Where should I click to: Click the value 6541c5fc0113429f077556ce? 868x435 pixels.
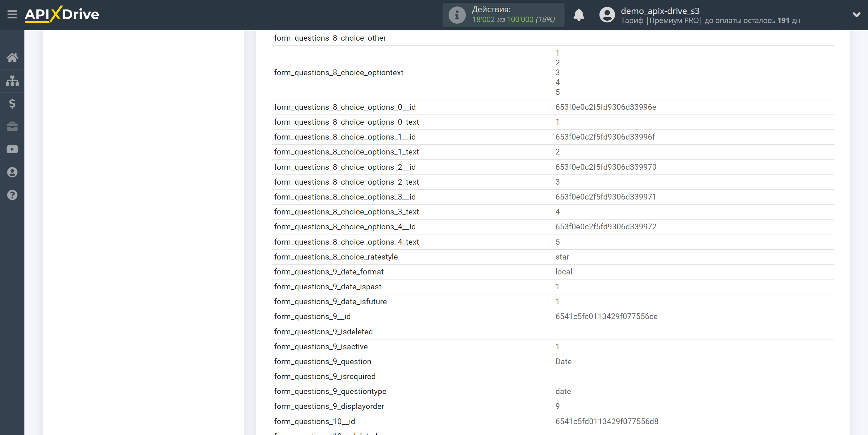pyautogui.click(x=606, y=317)
